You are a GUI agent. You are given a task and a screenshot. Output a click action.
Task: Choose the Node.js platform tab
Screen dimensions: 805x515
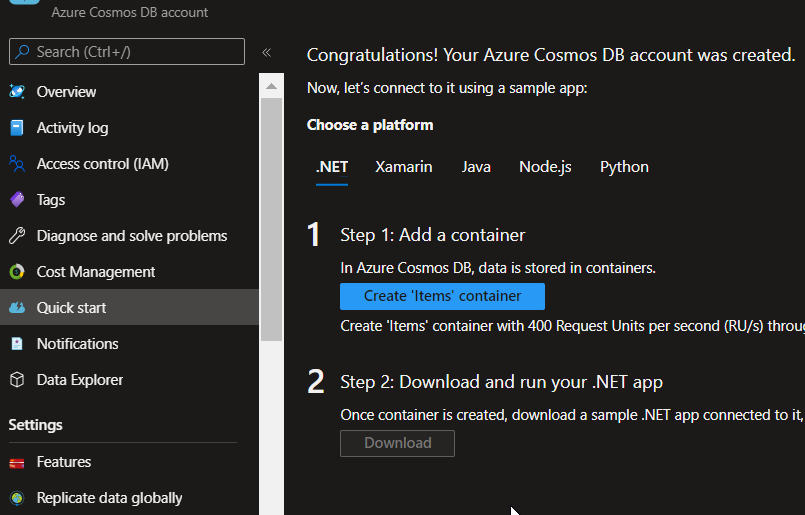click(545, 167)
